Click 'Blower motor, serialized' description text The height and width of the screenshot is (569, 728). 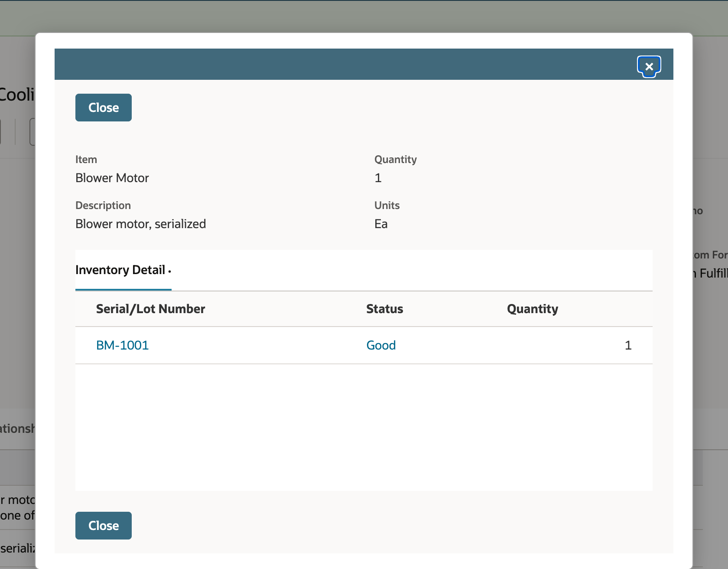tap(141, 224)
